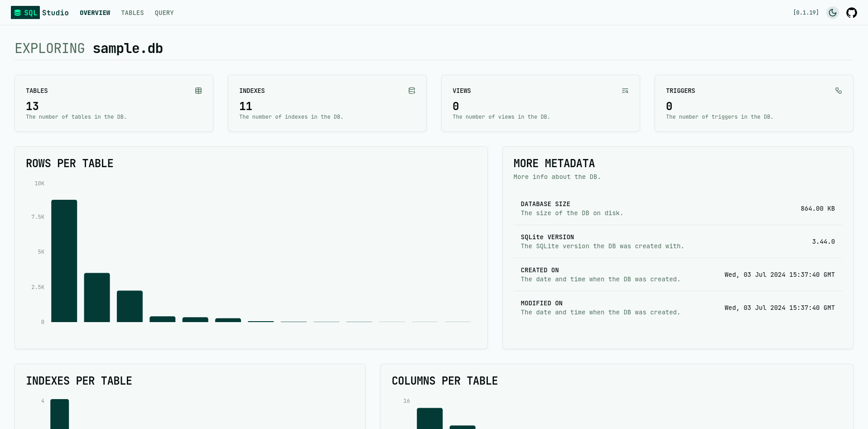Click the DATABASE SIZE label
Image resolution: width=868 pixels, height=429 pixels.
[545, 204]
